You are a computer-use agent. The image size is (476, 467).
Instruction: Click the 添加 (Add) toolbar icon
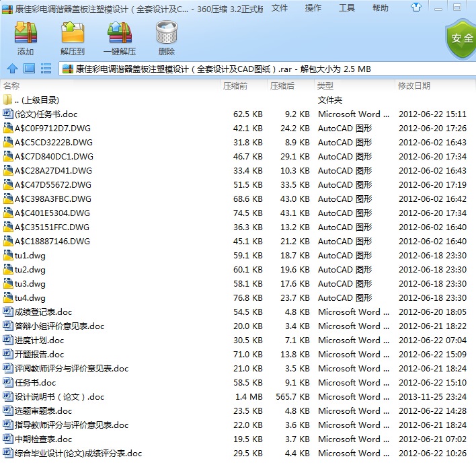point(26,32)
